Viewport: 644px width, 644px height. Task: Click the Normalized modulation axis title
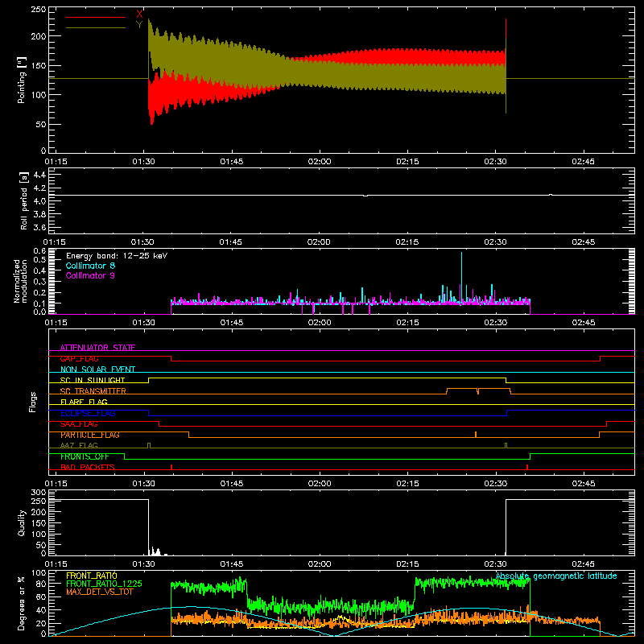pyautogui.click(x=20, y=281)
